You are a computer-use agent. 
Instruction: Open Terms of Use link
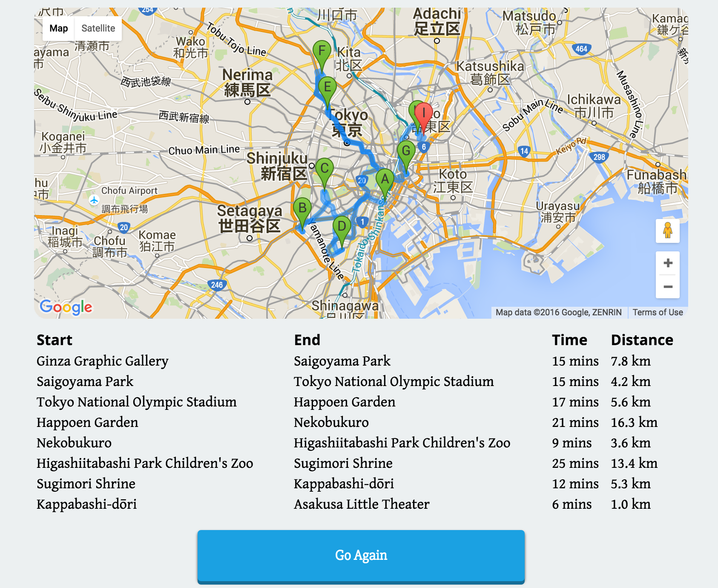tap(658, 312)
